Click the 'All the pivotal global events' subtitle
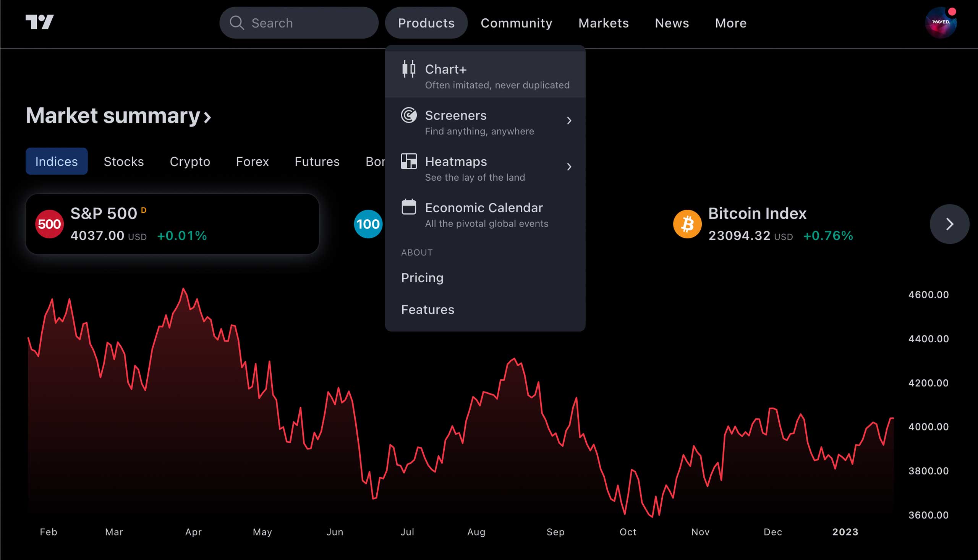978x560 pixels. [486, 223]
